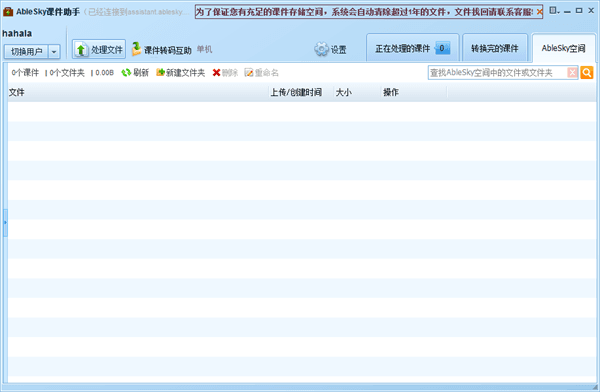This screenshot has height=392, width=600.
Task: Click the red X 删除 icon
Action: click(x=216, y=72)
